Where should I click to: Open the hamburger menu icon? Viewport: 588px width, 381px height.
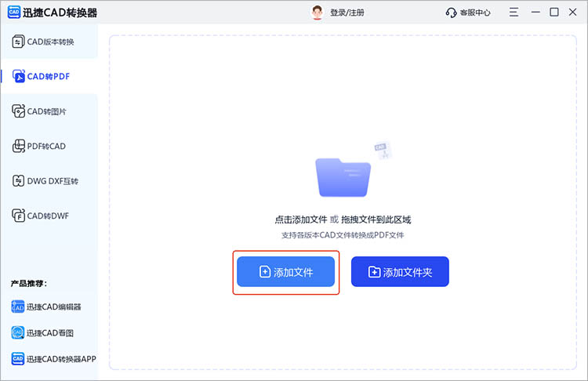tap(514, 13)
